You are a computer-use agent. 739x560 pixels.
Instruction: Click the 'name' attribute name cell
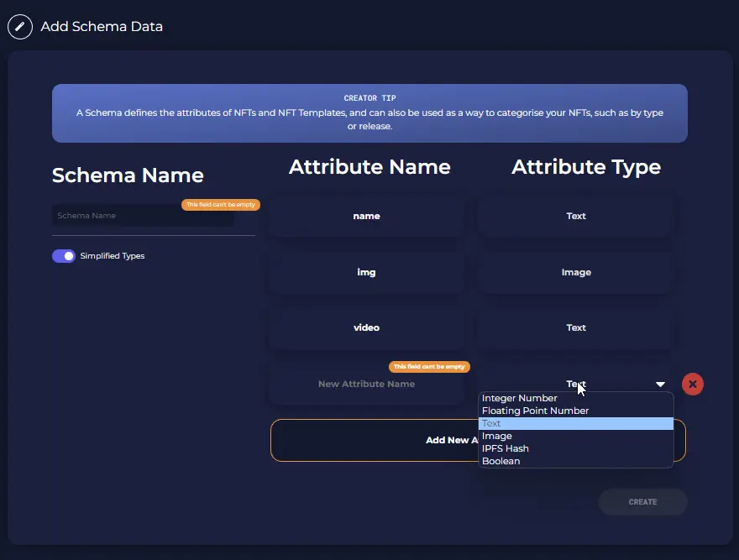(x=367, y=216)
